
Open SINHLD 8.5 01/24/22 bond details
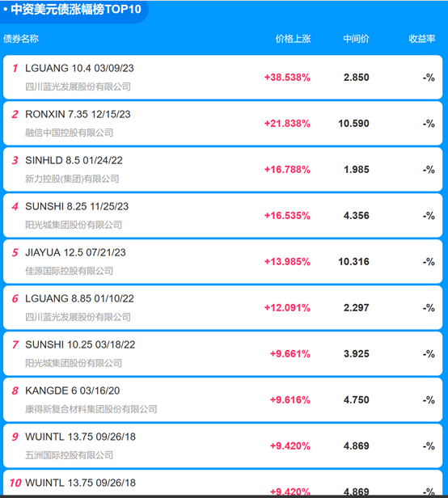click(x=222, y=169)
